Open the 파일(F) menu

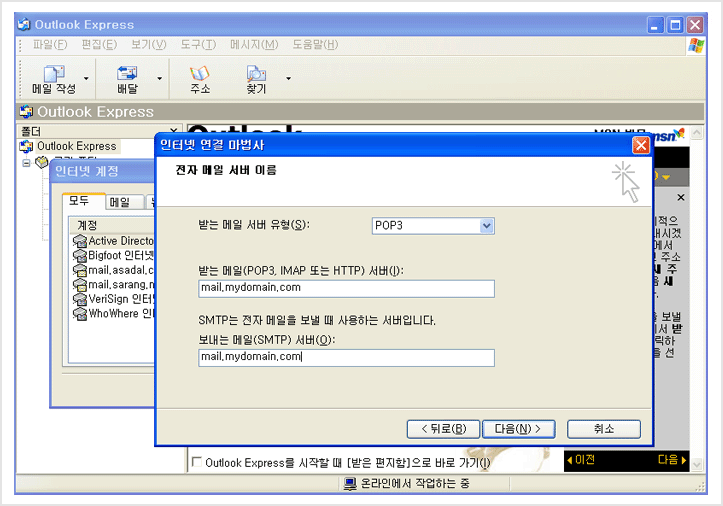(50, 45)
